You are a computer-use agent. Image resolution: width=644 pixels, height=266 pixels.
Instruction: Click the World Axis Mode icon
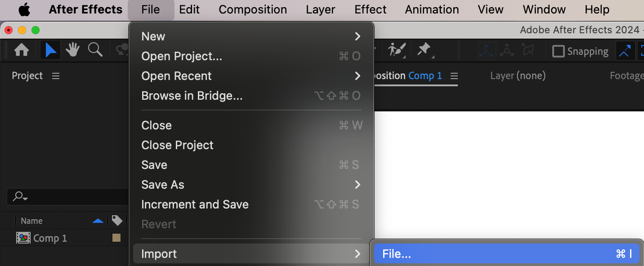click(507, 51)
